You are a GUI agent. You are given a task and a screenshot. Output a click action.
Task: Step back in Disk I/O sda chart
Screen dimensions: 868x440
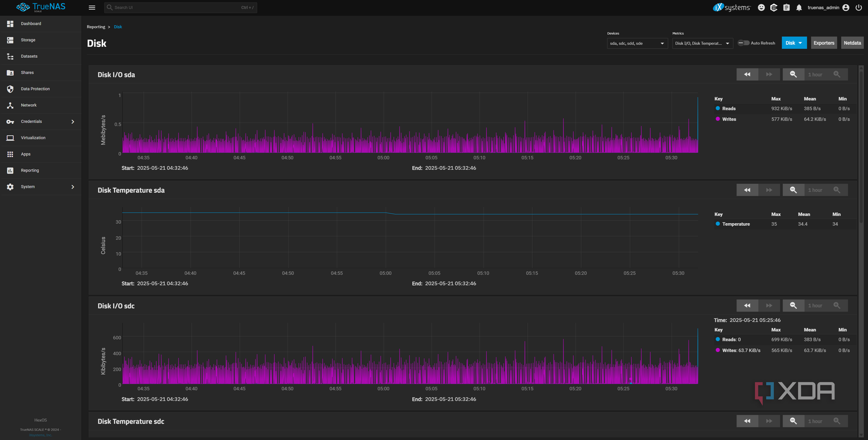pyautogui.click(x=747, y=74)
